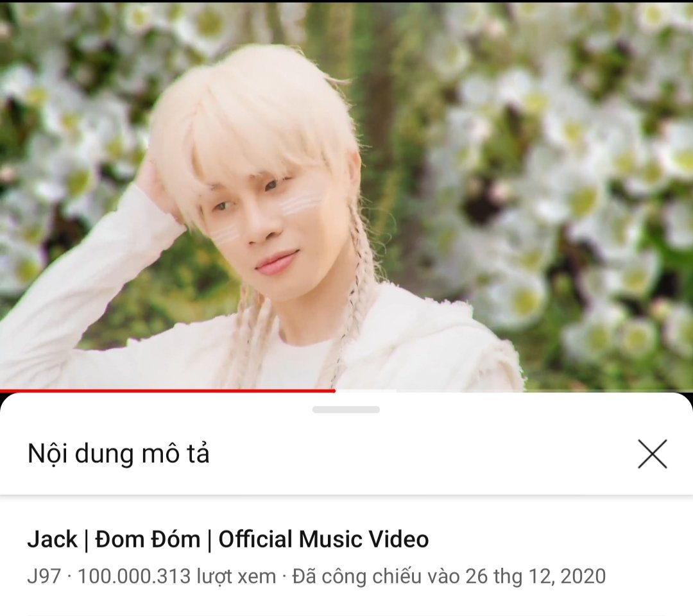Click the 100.000.313 lượt xem view count

(x=177, y=576)
